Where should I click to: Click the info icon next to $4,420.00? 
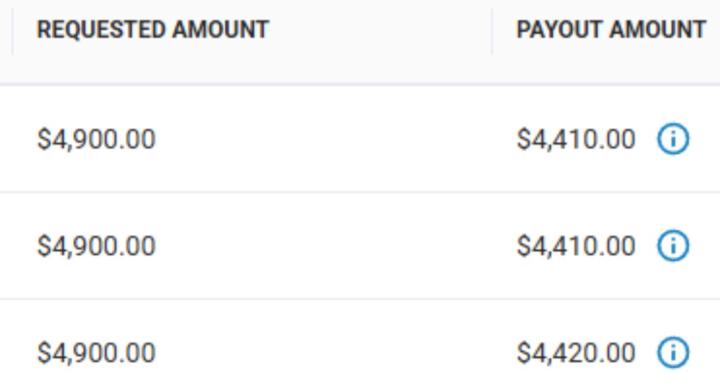tap(673, 353)
